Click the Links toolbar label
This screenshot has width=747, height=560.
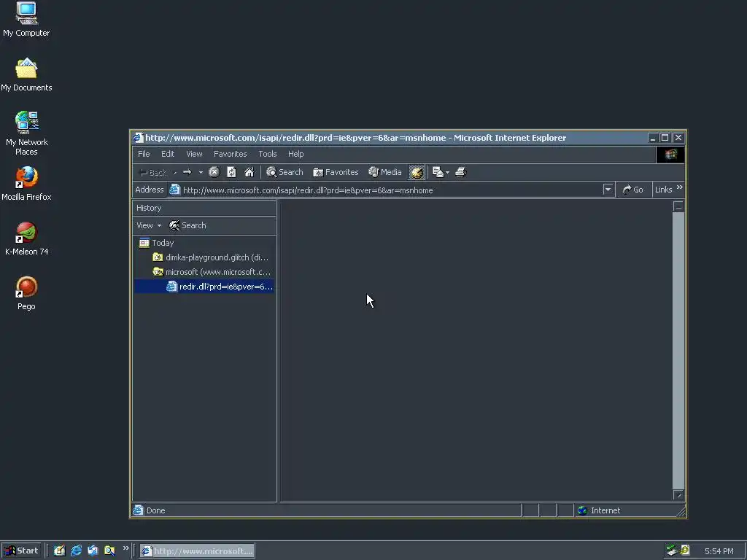point(664,190)
